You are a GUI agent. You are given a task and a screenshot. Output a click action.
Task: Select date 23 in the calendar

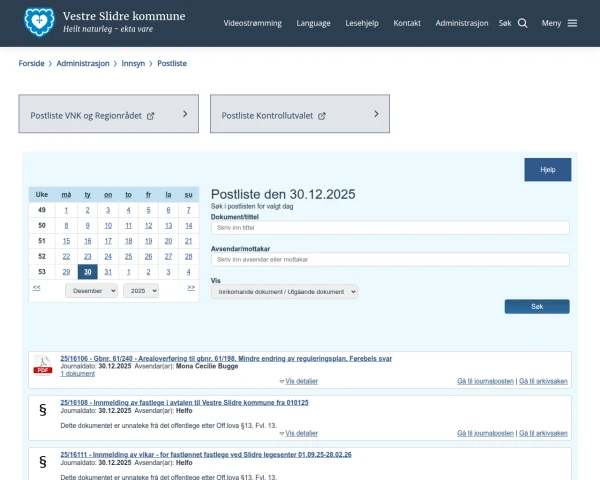pos(88,256)
